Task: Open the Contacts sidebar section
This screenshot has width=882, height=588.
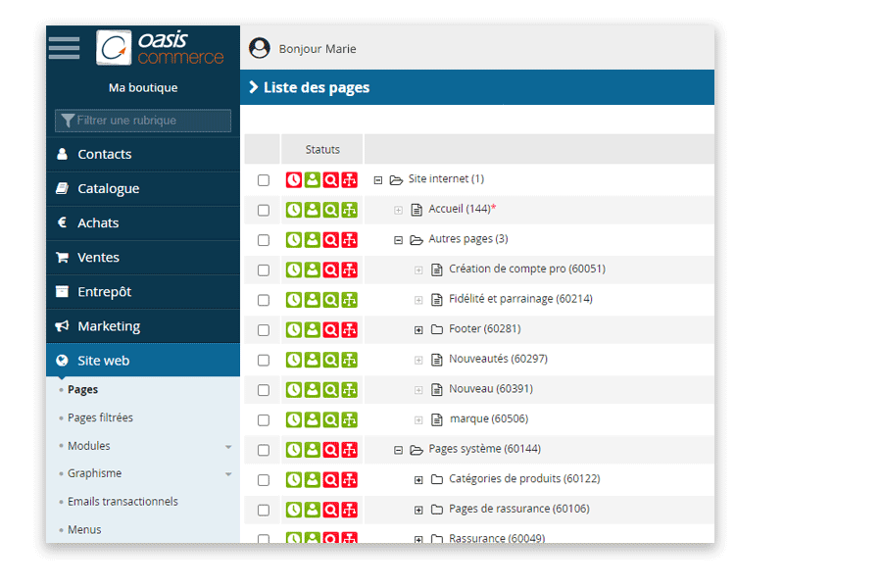Action: [x=143, y=154]
